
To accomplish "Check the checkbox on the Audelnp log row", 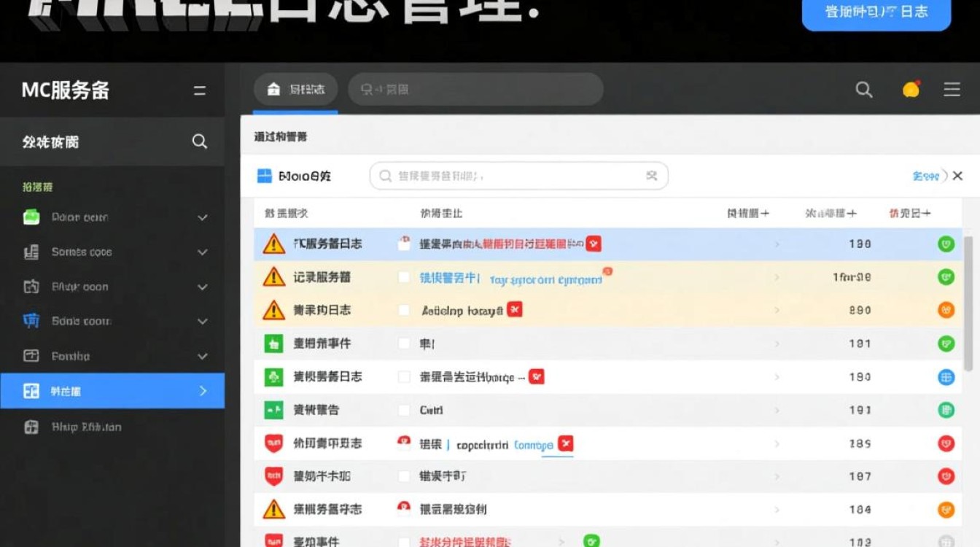I will [405, 309].
